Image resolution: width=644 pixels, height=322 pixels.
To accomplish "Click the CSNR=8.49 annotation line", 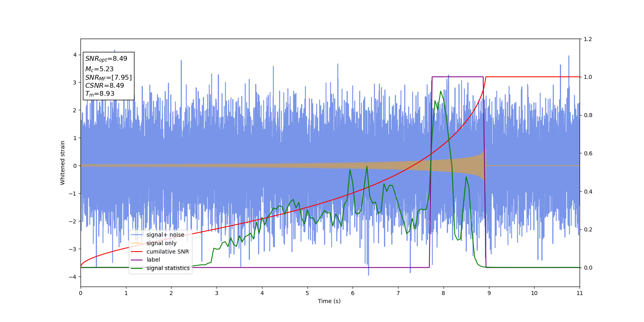I will [105, 85].
